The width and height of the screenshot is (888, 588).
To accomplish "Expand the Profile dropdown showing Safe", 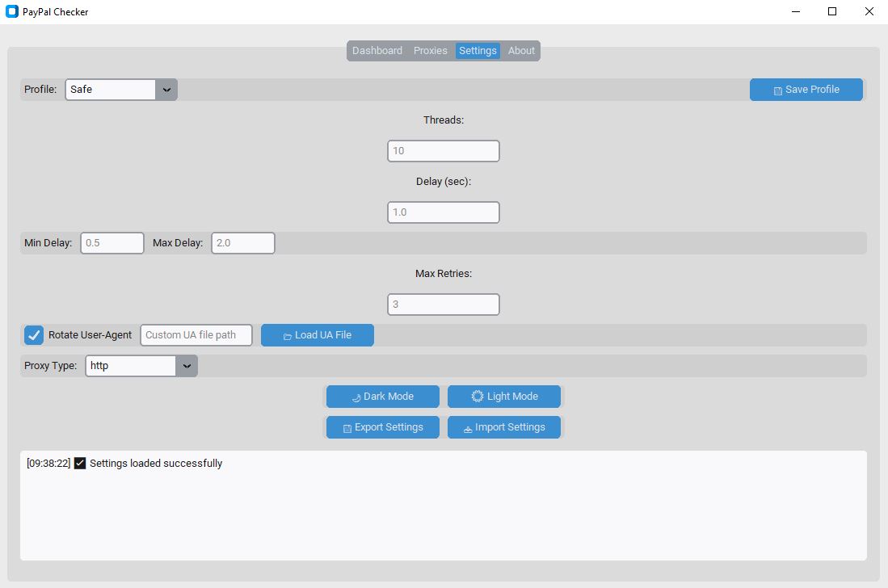I will pyautogui.click(x=121, y=90).
